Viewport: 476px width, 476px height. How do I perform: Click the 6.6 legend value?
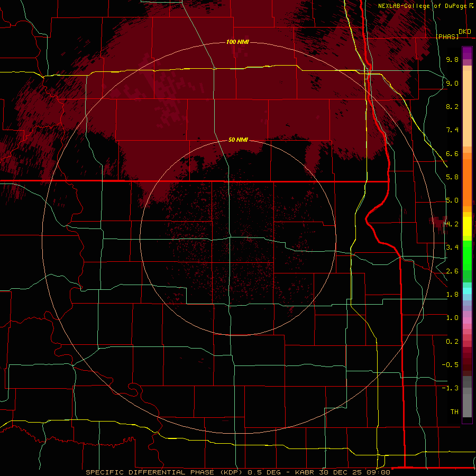tap(452, 153)
